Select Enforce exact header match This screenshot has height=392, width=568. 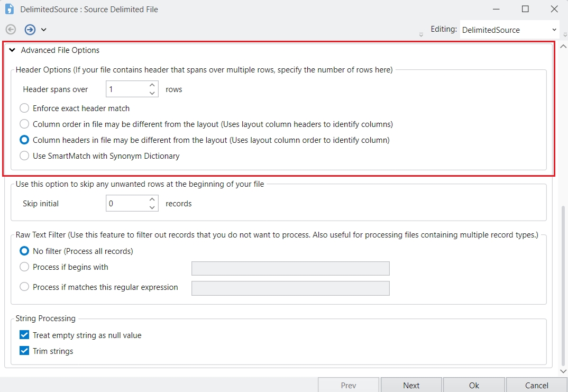tap(24, 108)
